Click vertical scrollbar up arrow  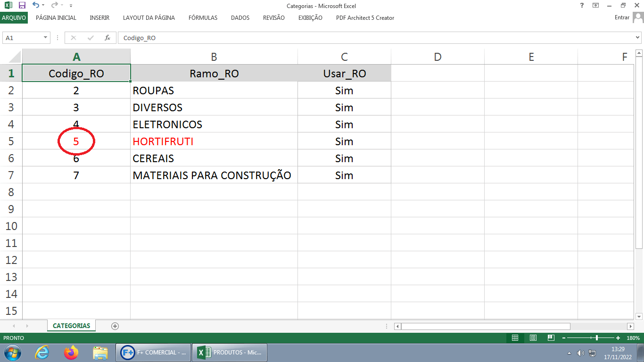point(639,53)
